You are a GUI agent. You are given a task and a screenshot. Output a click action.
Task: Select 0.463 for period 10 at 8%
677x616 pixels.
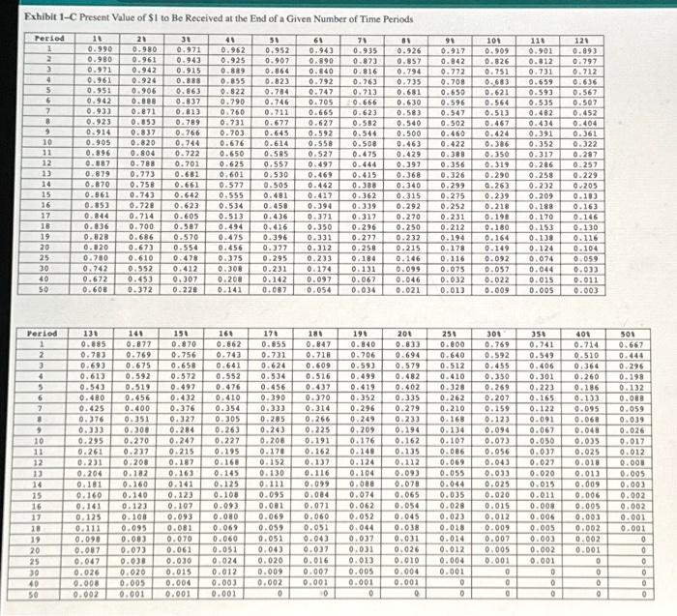coord(409,144)
